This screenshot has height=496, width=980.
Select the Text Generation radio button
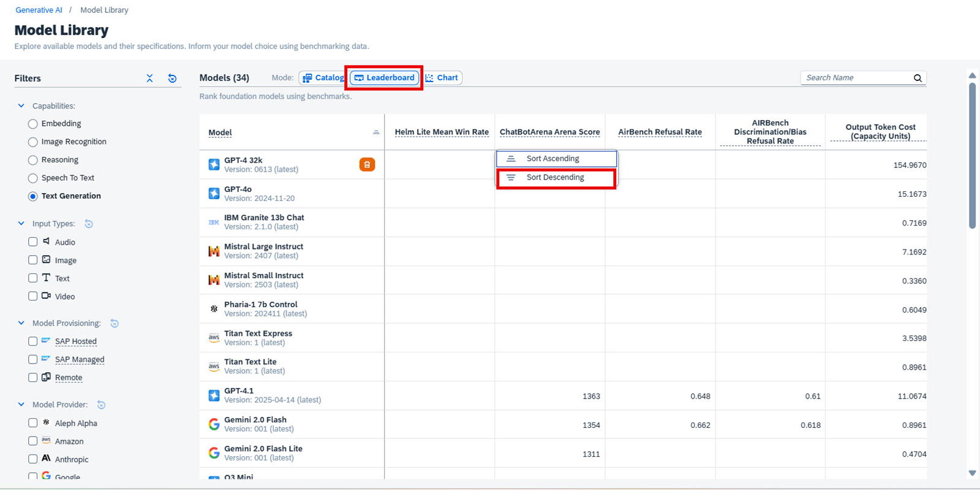click(33, 196)
